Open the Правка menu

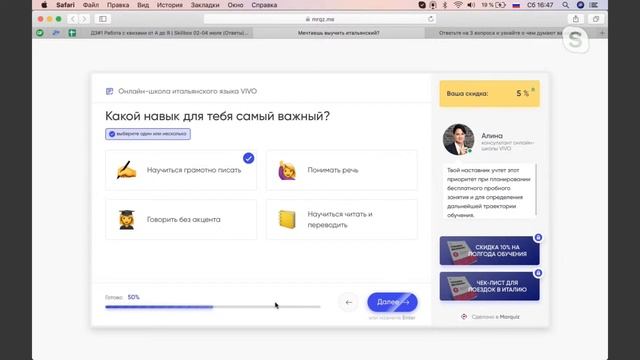click(x=118, y=5)
